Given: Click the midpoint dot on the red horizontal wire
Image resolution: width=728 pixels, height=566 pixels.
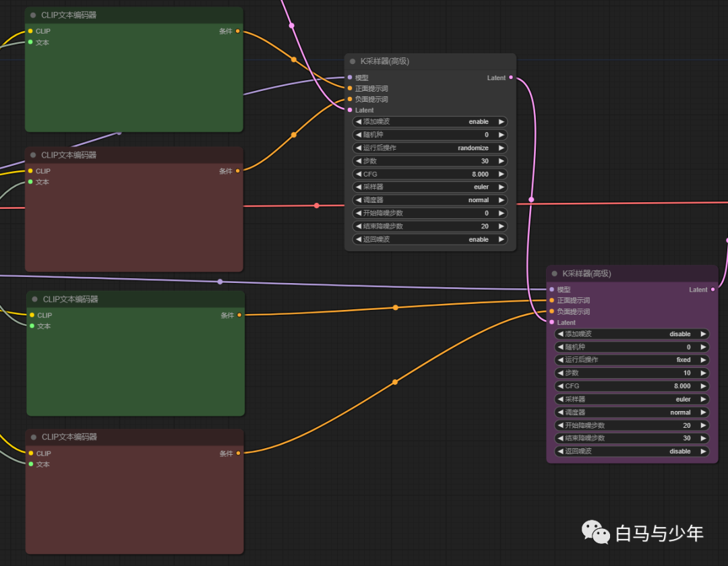Looking at the screenshot, I should 317,206.
